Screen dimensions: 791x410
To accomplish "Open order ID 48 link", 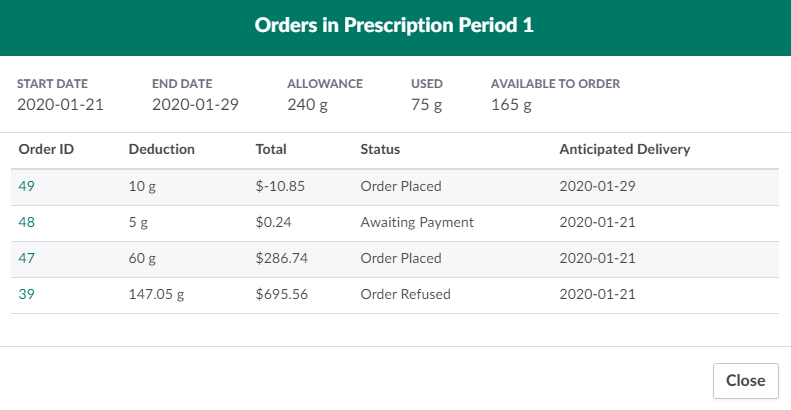I will [x=26, y=222].
